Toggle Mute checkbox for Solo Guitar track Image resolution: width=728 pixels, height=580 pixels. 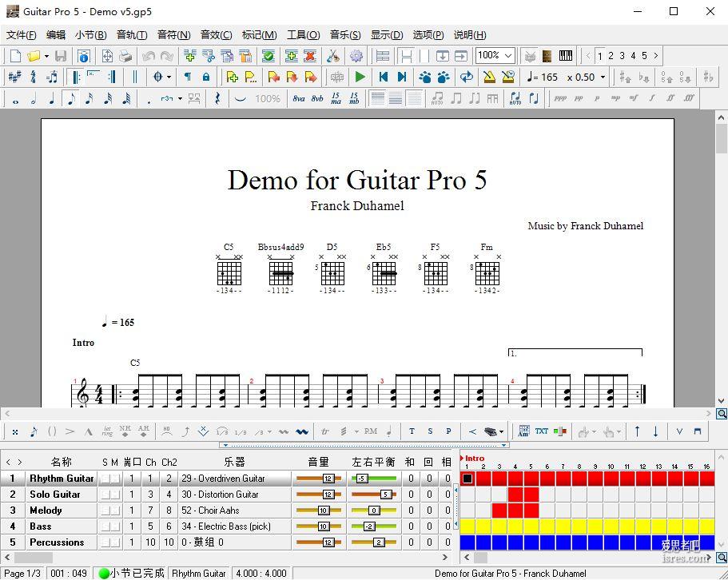pyautogui.click(x=115, y=495)
